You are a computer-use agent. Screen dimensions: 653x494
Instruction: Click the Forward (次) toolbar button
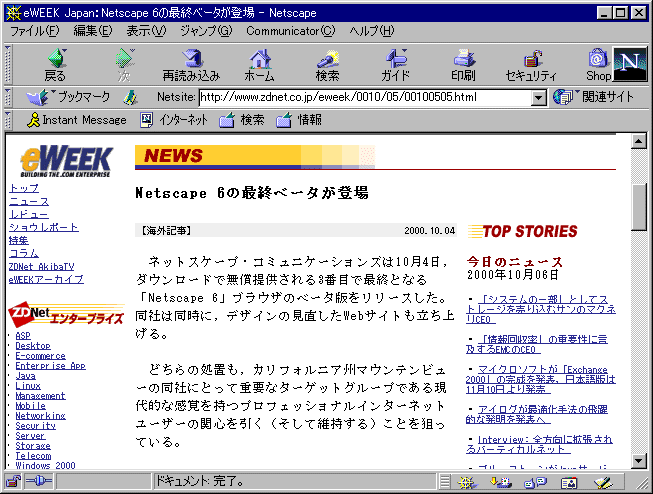[124, 65]
